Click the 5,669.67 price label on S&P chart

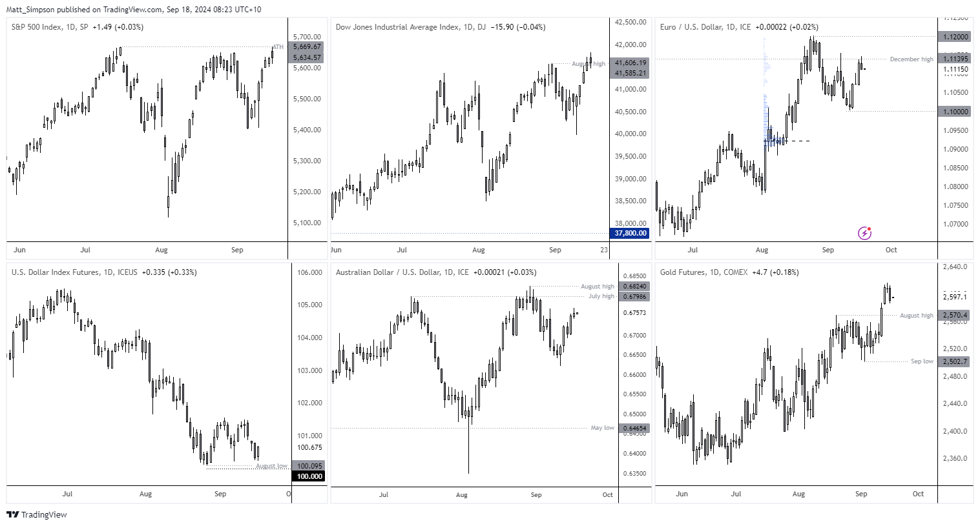click(307, 47)
